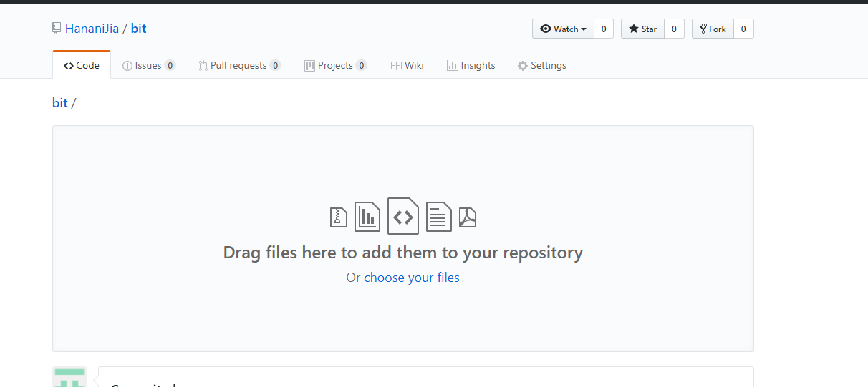View forks count next to Fork
This screenshot has height=387, width=868.
[x=743, y=29]
